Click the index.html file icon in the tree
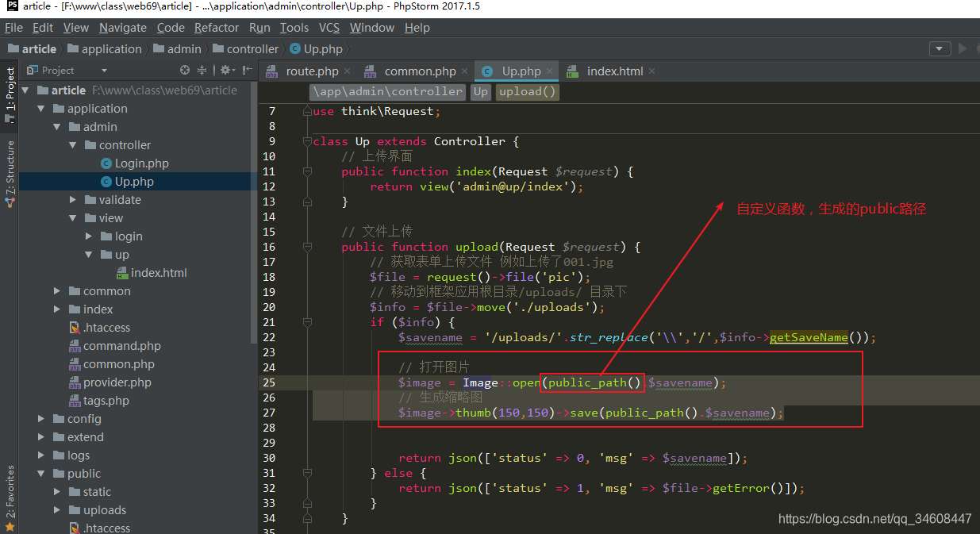 122,273
